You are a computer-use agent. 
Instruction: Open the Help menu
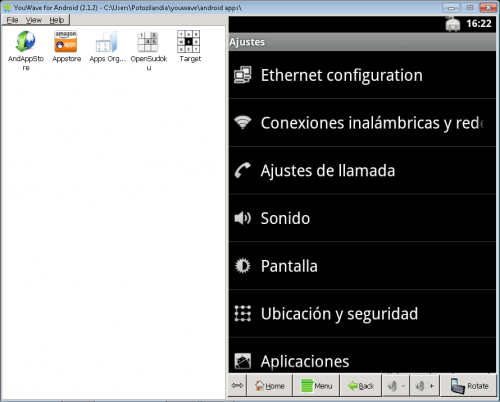tap(57, 20)
